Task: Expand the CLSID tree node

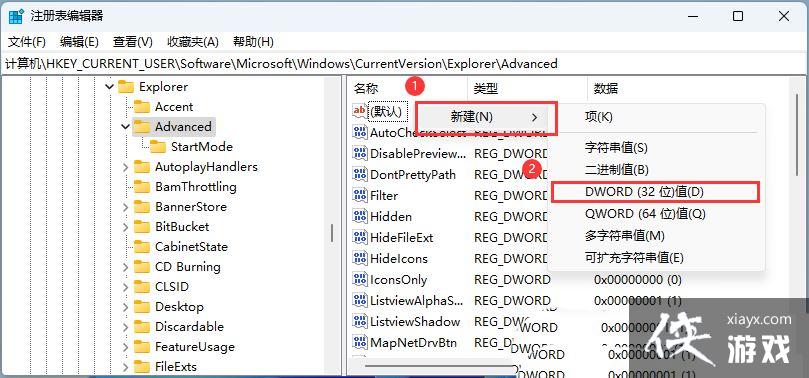Action: pos(125,287)
